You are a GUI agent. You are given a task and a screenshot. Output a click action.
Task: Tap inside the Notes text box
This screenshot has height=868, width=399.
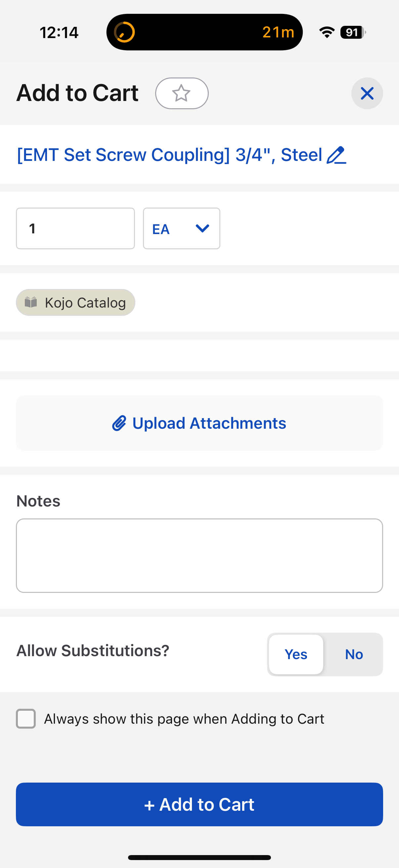tap(199, 555)
